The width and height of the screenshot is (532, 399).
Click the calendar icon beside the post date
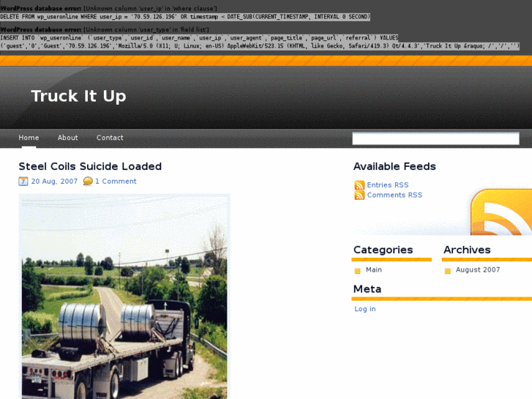tap(23, 182)
